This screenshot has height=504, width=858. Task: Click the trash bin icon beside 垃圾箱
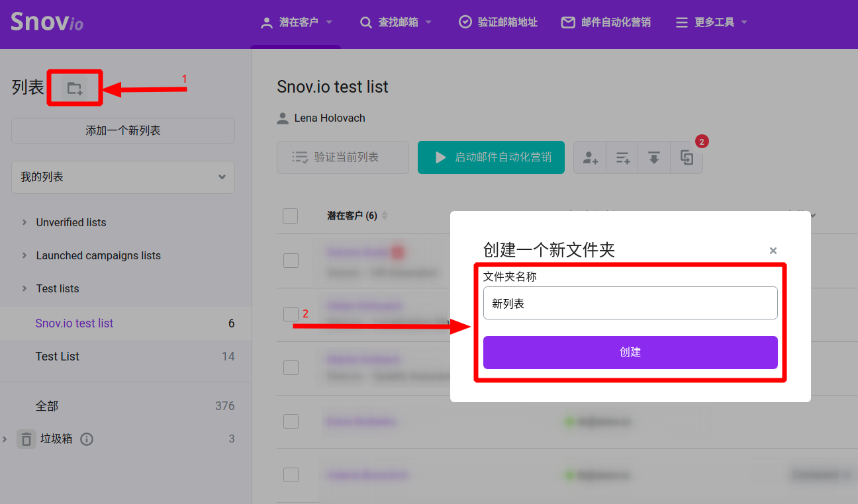pyautogui.click(x=26, y=439)
